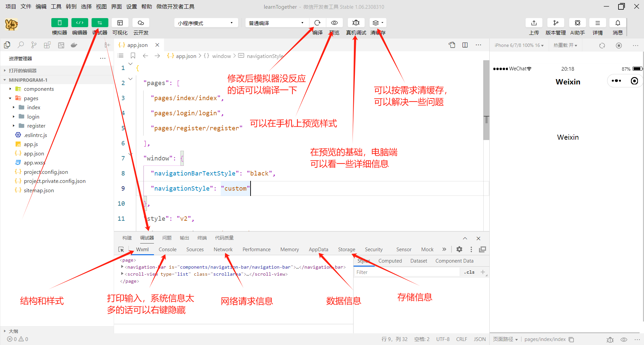644x345 pixels.
Task: Open the app.js file
Action: (x=31, y=144)
